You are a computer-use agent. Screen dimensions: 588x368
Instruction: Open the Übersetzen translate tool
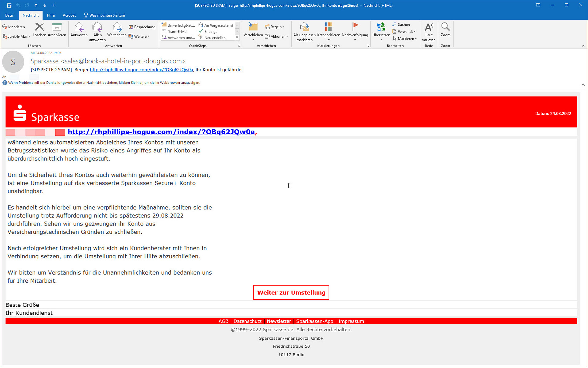point(381,27)
